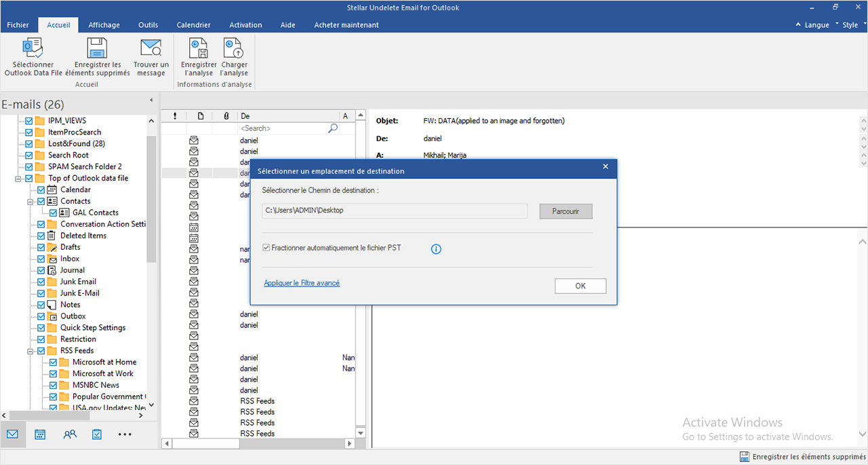The width and height of the screenshot is (868, 465).
Task: Click the destination path field
Action: click(395, 210)
